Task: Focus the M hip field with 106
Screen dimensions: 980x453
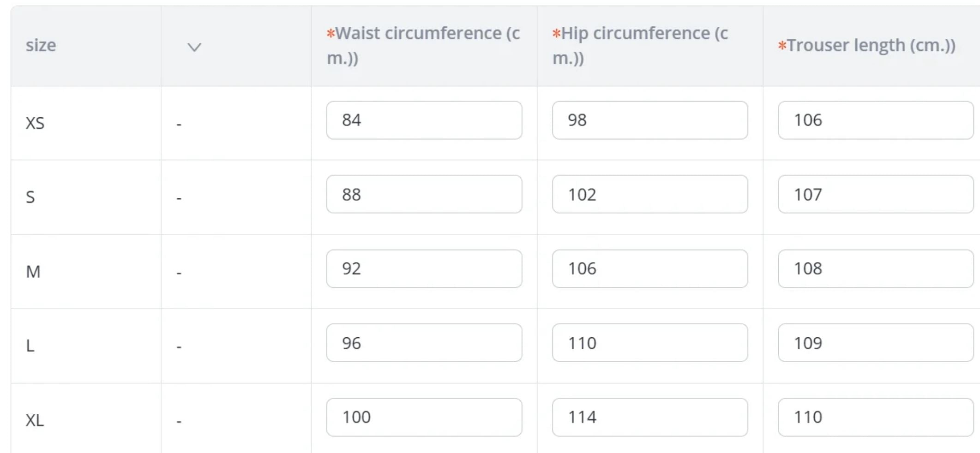Action: pos(649,269)
